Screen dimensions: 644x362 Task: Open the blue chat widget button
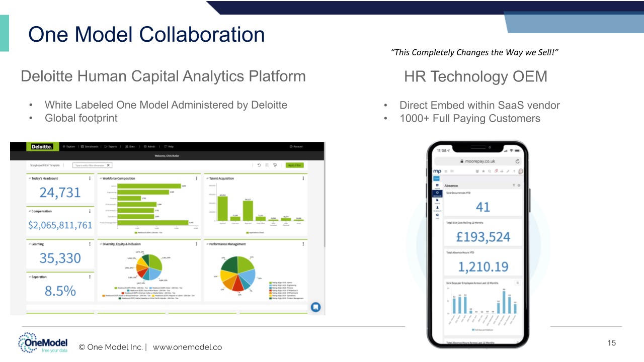tap(315, 307)
